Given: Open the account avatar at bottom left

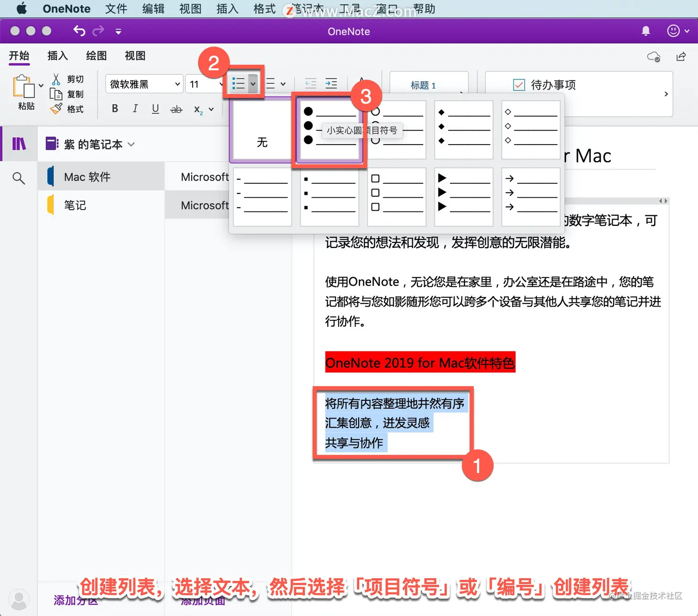Looking at the screenshot, I should [19, 599].
